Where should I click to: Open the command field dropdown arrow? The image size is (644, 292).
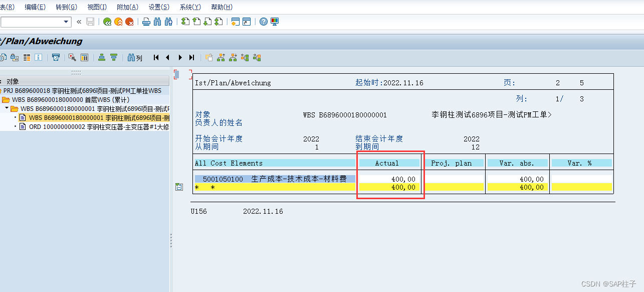point(67,22)
